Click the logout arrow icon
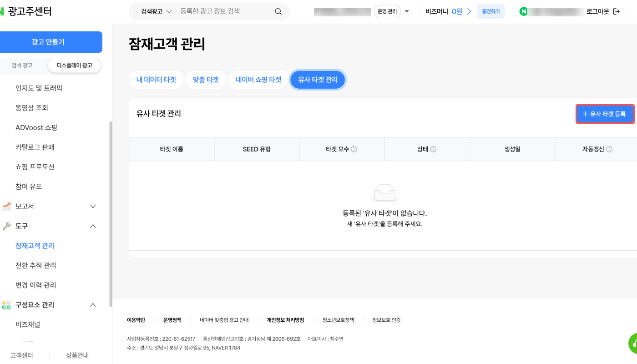This screenshot has height=364, width=637. click(617, 11)
